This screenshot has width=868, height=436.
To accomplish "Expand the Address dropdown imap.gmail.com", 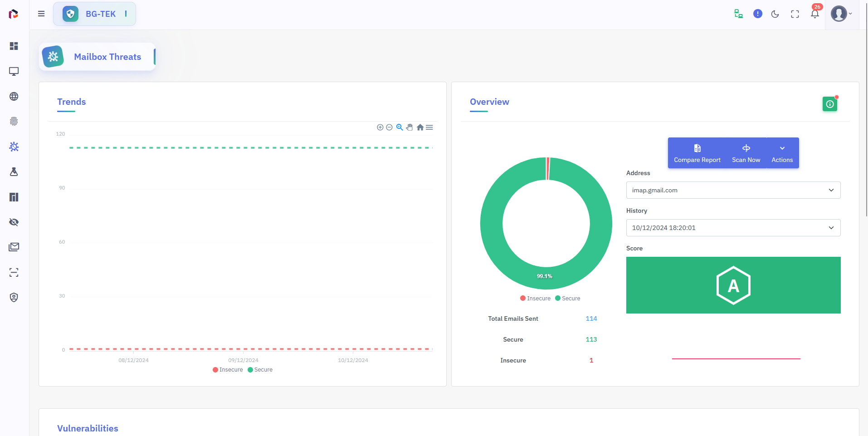I will [733, 190].
